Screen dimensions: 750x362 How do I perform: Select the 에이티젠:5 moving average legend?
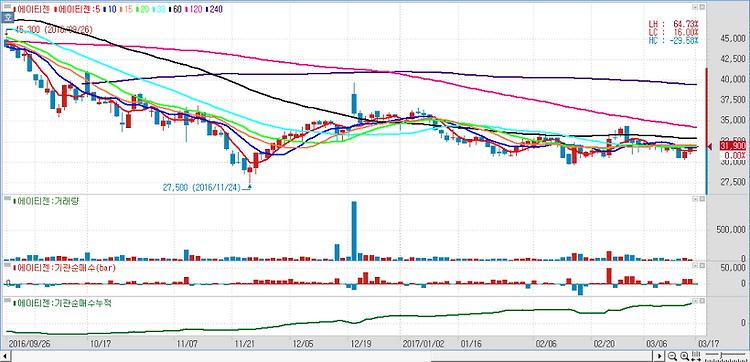pyautogui.click(x=76, y=9)
